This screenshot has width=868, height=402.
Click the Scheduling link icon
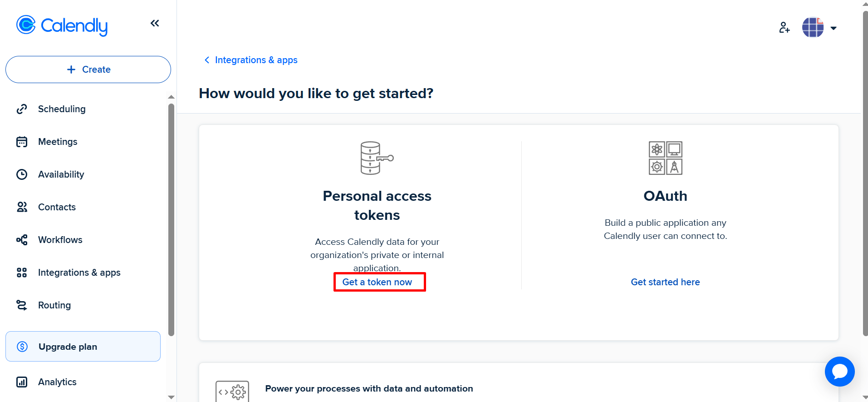coord(22,109)
